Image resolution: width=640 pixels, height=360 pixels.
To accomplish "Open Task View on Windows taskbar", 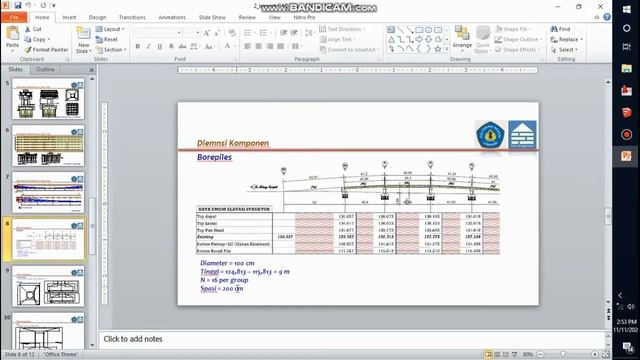I will [627, 47].
